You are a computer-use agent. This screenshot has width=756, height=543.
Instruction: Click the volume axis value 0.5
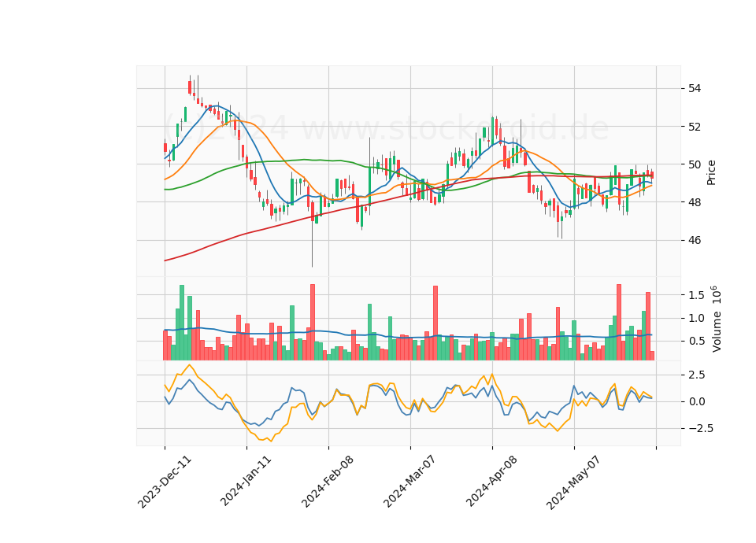coord(696,341)
